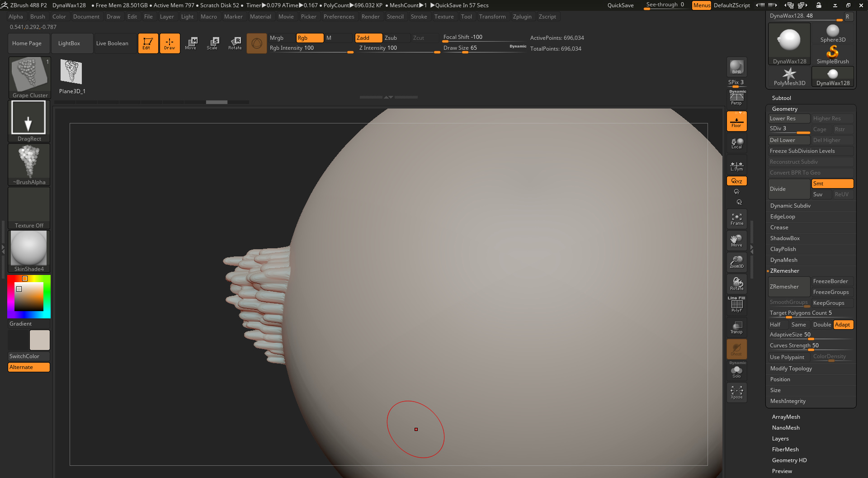The image size is (868, 478).
Task: Toggle the Mrgb color mode
Action: pos(282,38)
